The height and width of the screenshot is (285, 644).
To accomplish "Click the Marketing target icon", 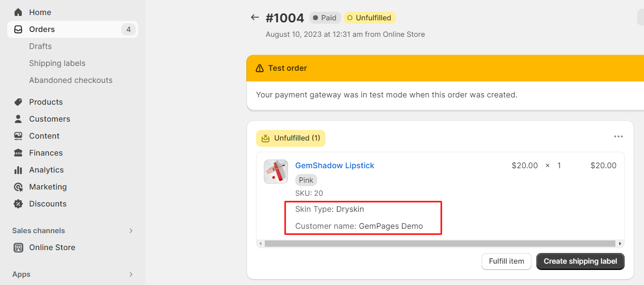I will pyautogui.click(x=18, y=187).
